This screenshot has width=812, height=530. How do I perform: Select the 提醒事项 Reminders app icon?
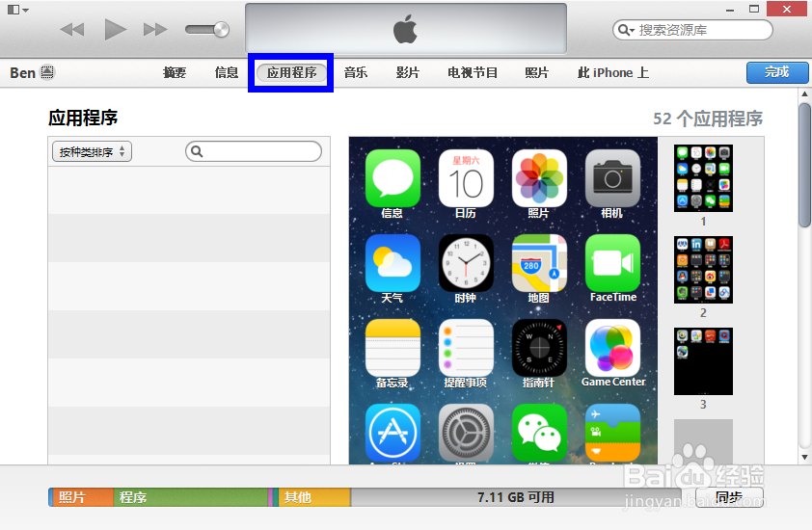[x=466, y=348]
